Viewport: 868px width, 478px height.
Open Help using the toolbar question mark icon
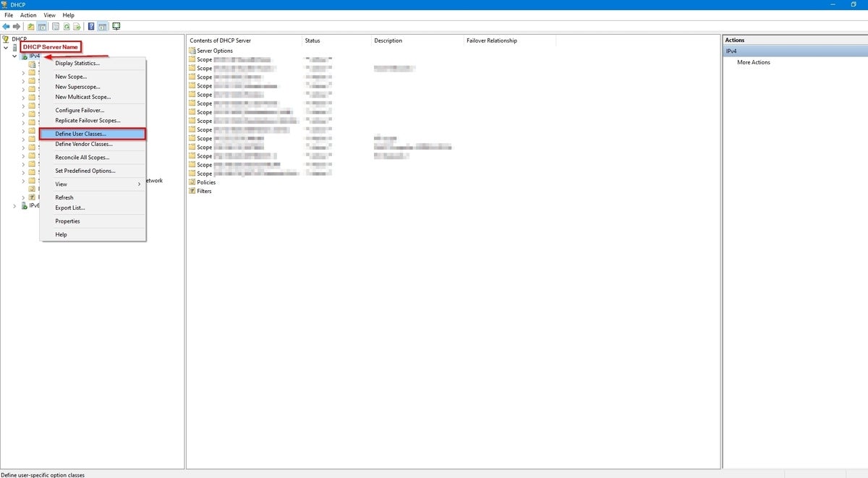tap(91, 26)
